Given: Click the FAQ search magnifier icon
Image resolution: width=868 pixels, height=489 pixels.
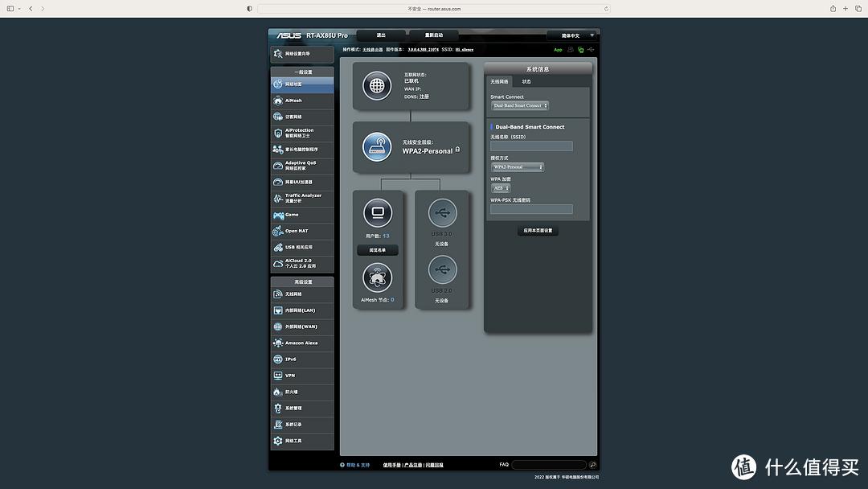Looking at the screenshot, I should click(592, 465).
